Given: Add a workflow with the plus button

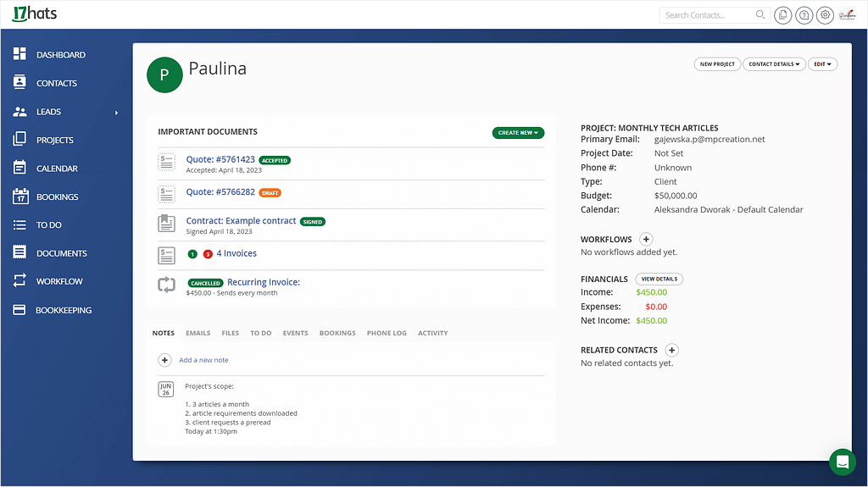Looking at the screenshot, I should point(645,239).
